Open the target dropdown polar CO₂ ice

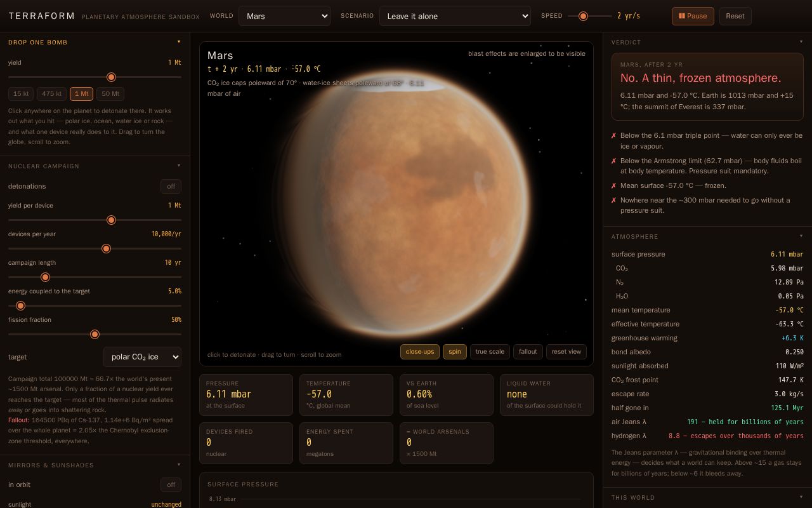[x=142, y=357]
